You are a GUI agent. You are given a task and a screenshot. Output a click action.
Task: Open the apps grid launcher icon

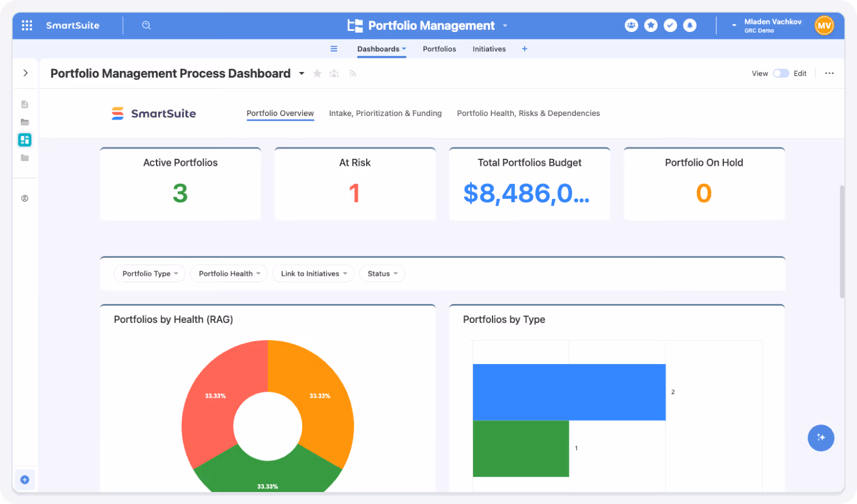pos(27,25)
